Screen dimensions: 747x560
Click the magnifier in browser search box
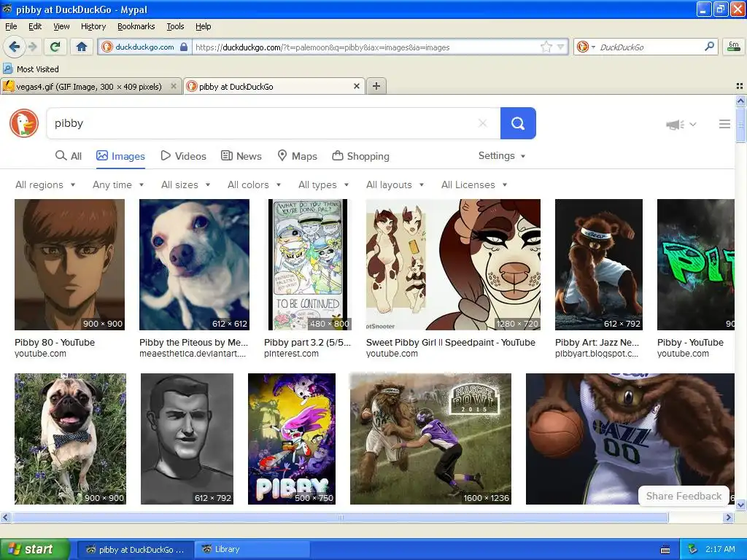pos(709,47)
